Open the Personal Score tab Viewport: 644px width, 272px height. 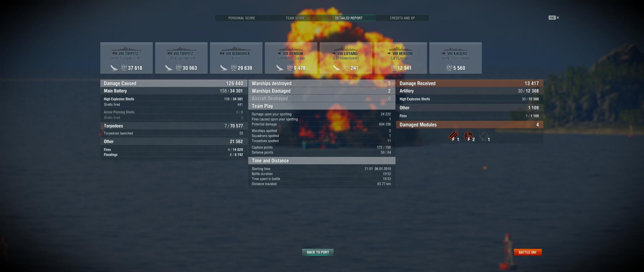tap(241, 18)
